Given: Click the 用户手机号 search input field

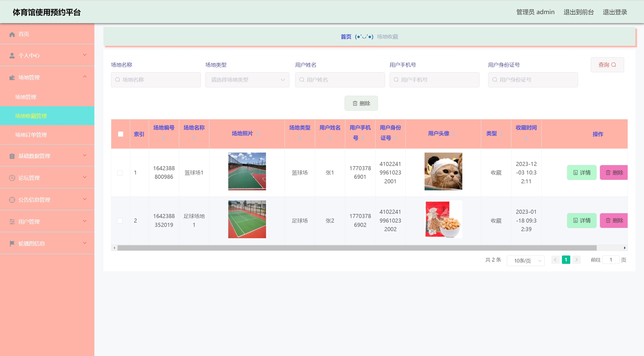Looking at the screenshot, I should pos(434,80).
